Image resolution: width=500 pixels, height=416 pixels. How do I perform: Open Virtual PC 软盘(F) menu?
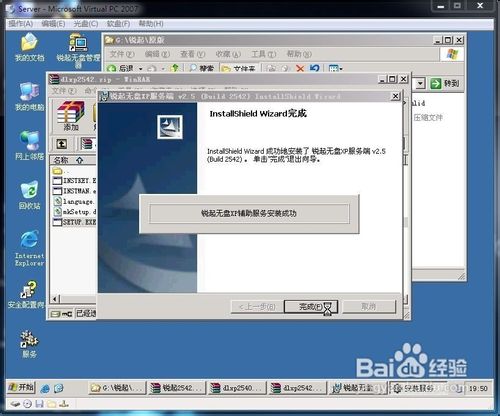(118, 24)
